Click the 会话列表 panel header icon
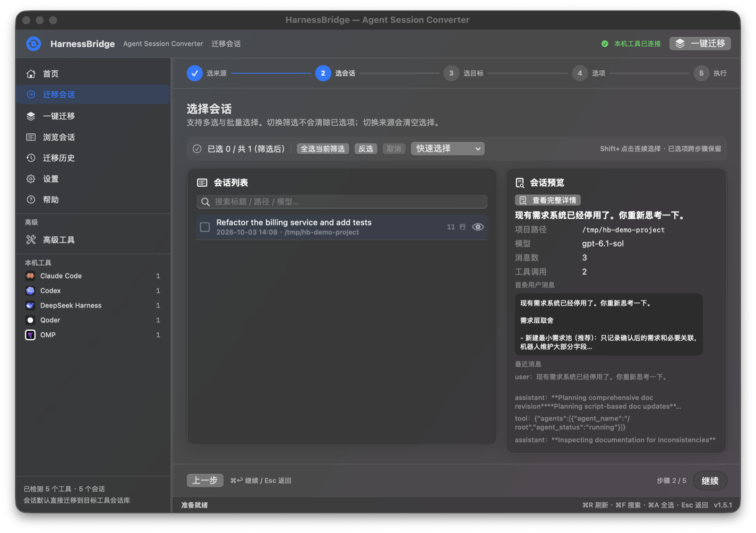Screen dimensions: 756x533 tap(202, 183)
